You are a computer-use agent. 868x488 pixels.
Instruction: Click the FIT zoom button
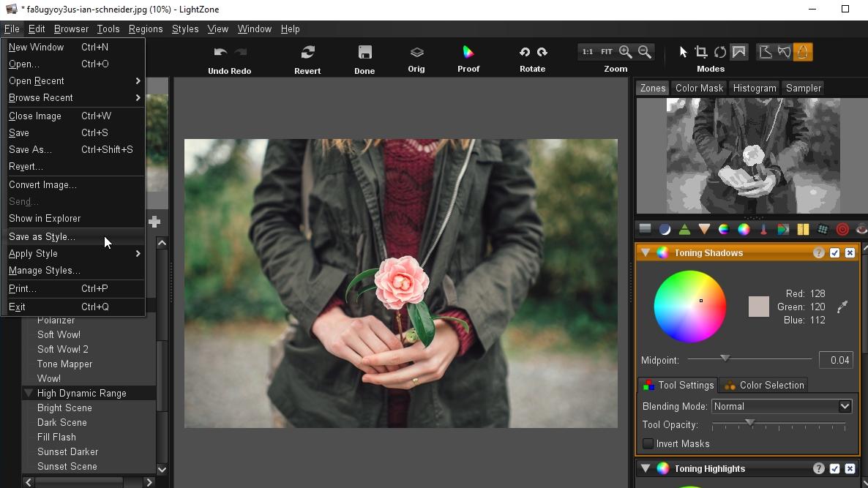607,52
